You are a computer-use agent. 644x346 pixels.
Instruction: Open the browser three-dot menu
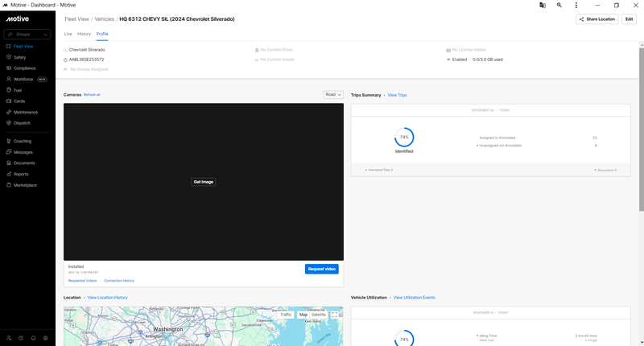coord(576,6)
